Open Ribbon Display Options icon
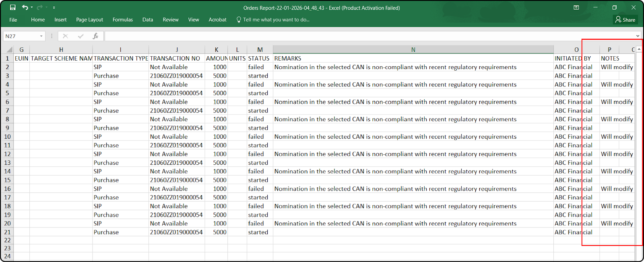This screenshot has height=262, width=644. point(576,8)
